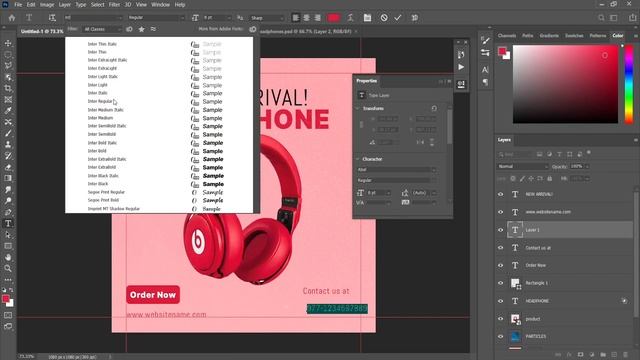Switch to the Untitled-1 document tab
Image resolution: width=640 pixels, height=360 pixels.
point(42,31)
